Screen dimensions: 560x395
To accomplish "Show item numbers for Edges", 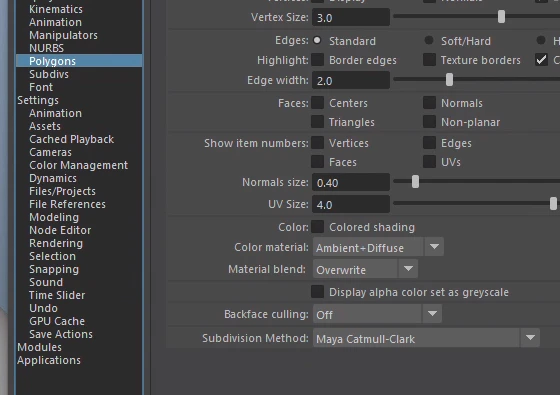I will [429, 142].
